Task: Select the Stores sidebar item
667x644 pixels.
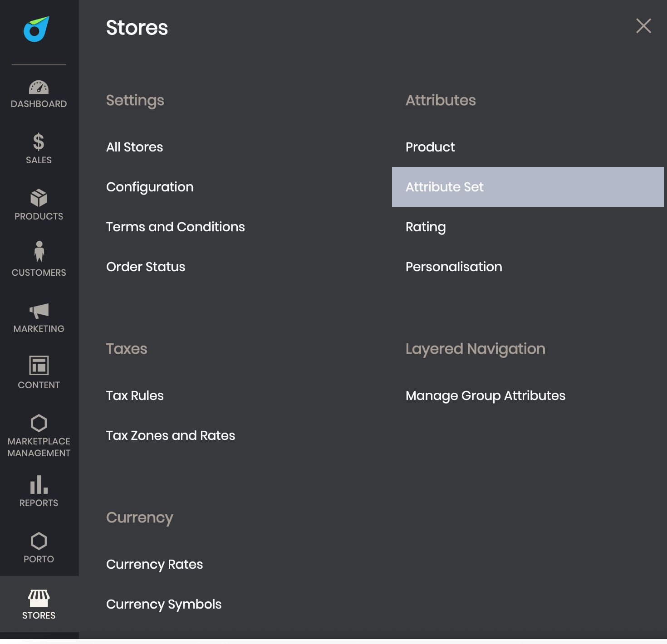Action: coord(39,604)
